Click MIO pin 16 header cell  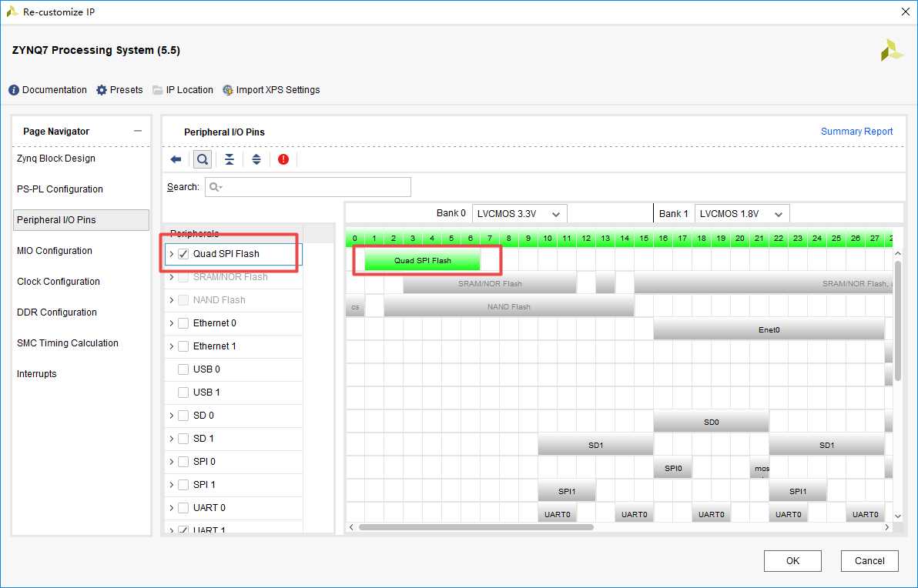click(x=663, y=238)
